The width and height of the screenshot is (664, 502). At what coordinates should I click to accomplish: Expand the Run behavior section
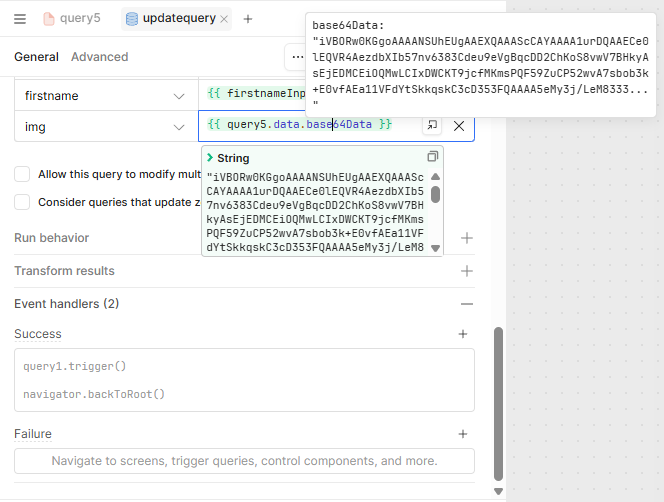point(466,238)
